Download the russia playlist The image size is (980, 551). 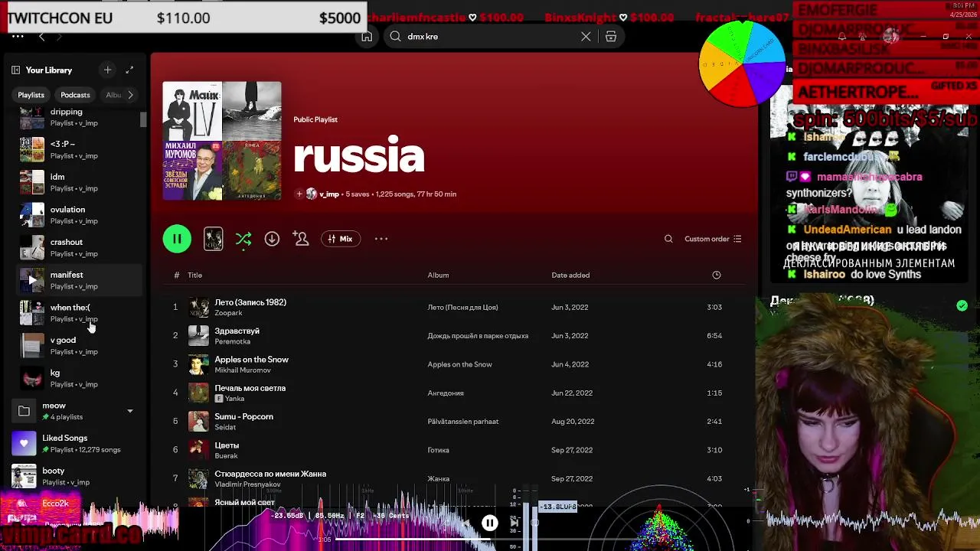tap(272, 239)
